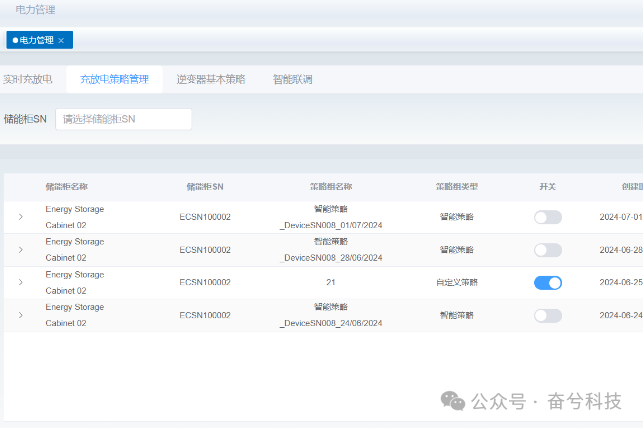Click the 策略组类型 column header
The width and height of the screenshot is (643, 428).
click(457, 187)
